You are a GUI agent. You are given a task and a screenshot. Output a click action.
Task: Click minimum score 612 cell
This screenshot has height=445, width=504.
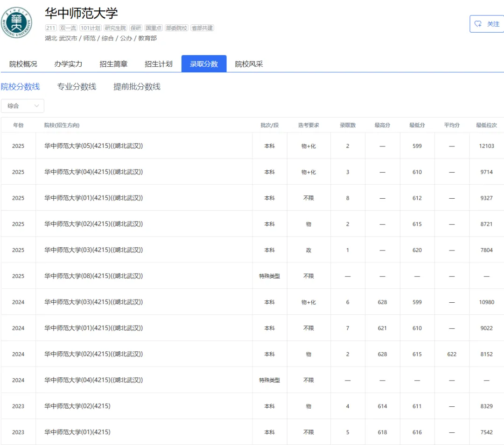tap(417, 198)
